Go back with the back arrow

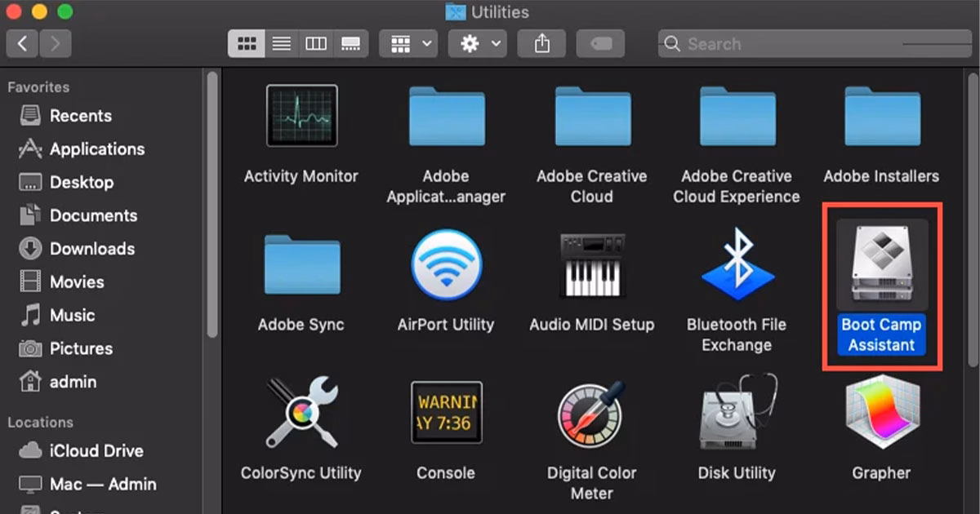tap(22, 44)
